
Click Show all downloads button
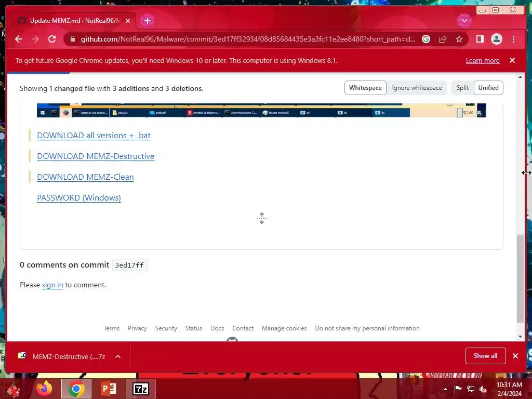tap(486, 355)
